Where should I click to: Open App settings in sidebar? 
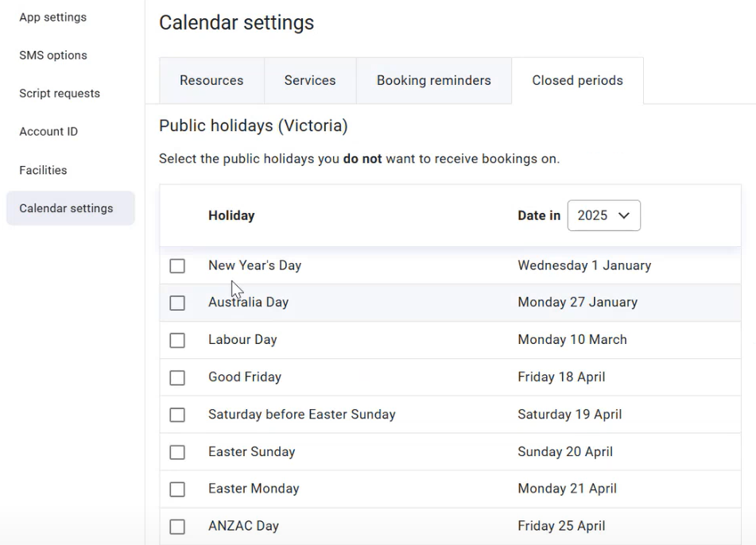53,17
